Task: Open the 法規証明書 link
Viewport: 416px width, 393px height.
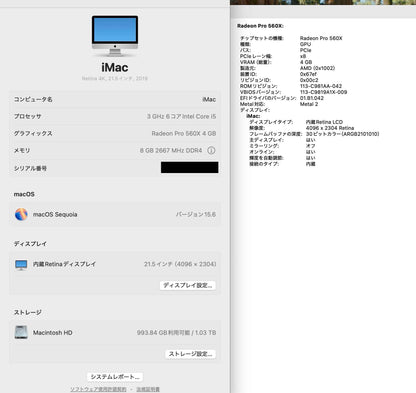Action: 148,389
